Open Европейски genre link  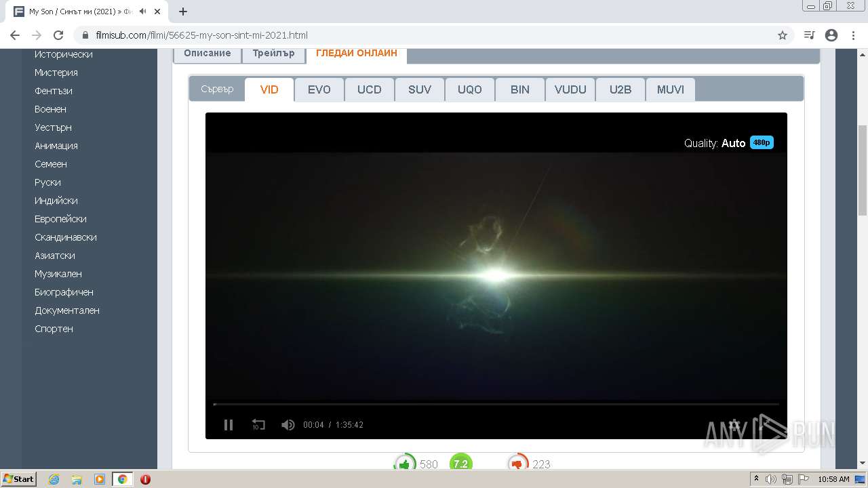point(60,219)
